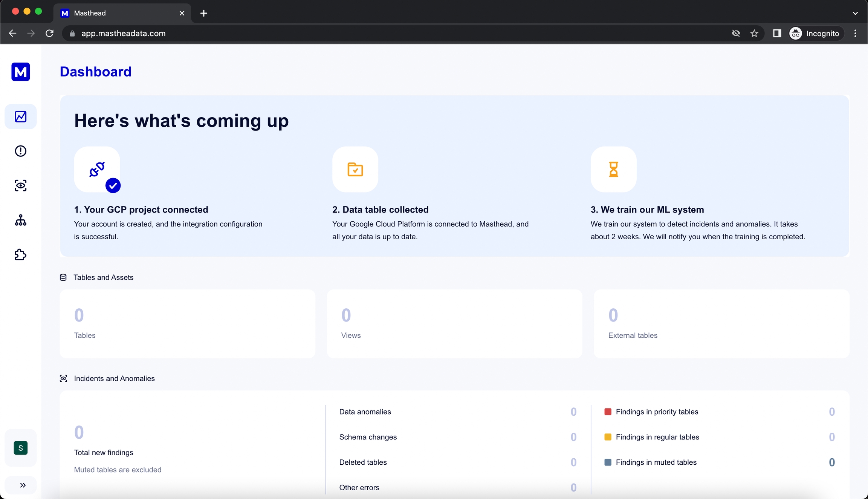Image resolution: width=868 pixels, height=499 pixels.
Task: Click the green S account avatar
Action: click(21, 448)
